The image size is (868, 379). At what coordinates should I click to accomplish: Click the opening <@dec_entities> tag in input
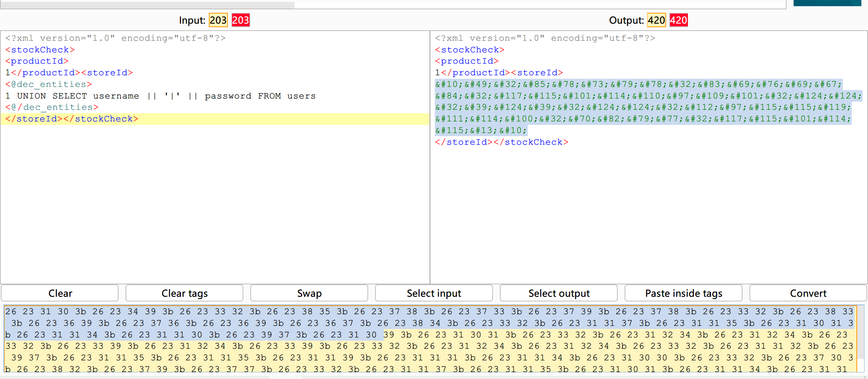coord(48,84)
